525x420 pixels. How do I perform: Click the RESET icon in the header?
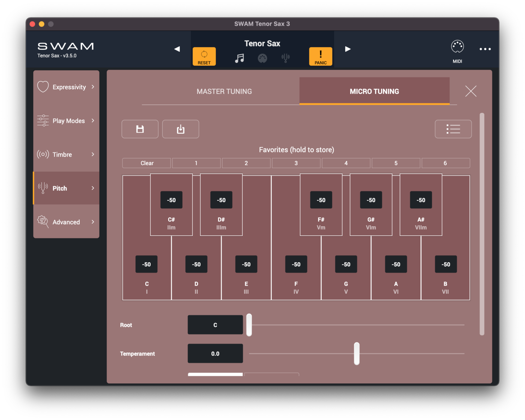click(204, 56)
